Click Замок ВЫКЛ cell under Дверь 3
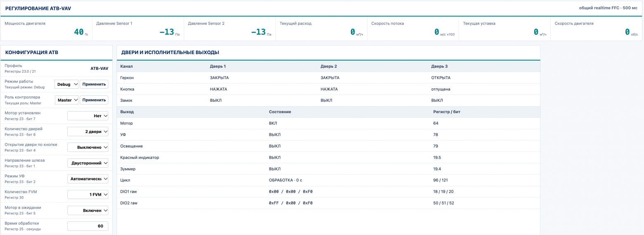This screenshot has height=235, width=644. click(x=437, y=100)
